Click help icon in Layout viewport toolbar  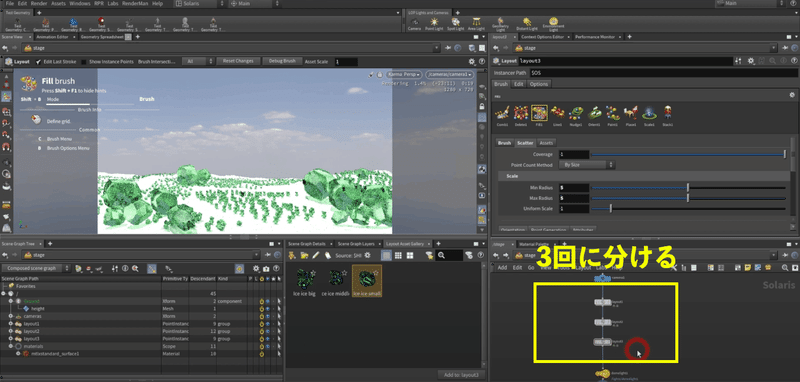click(481, 61)
